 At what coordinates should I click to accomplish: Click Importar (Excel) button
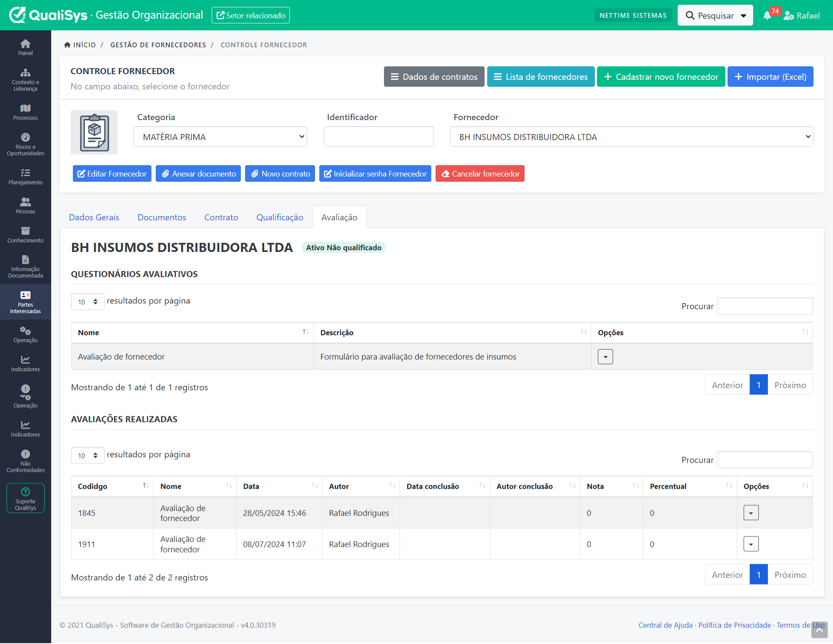point(771,77)
